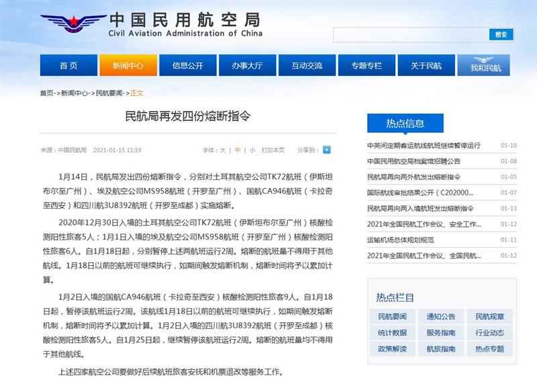Screen dimensions: 537x392
Task: Switch to the 信息公开 tab
Action: (x=187, y=66)
